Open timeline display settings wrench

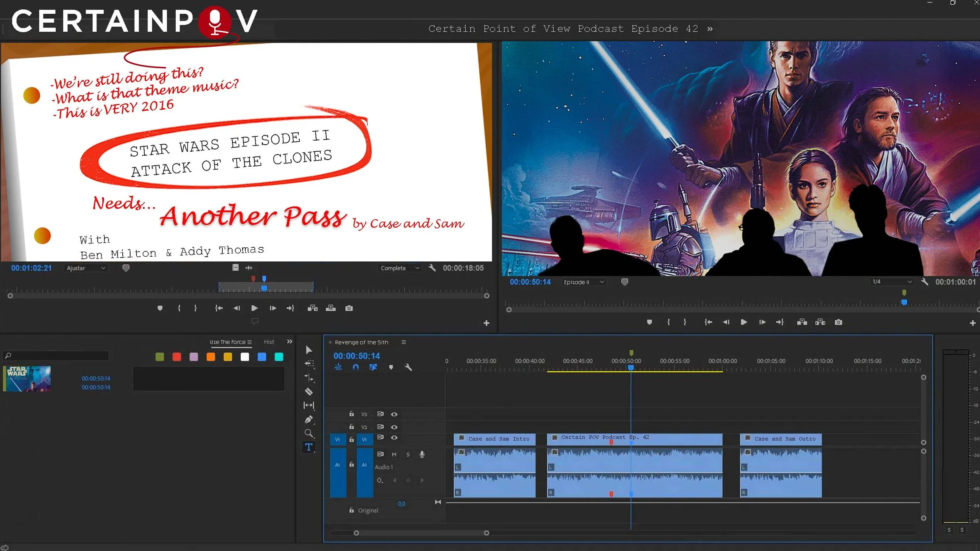click(408, 367)
